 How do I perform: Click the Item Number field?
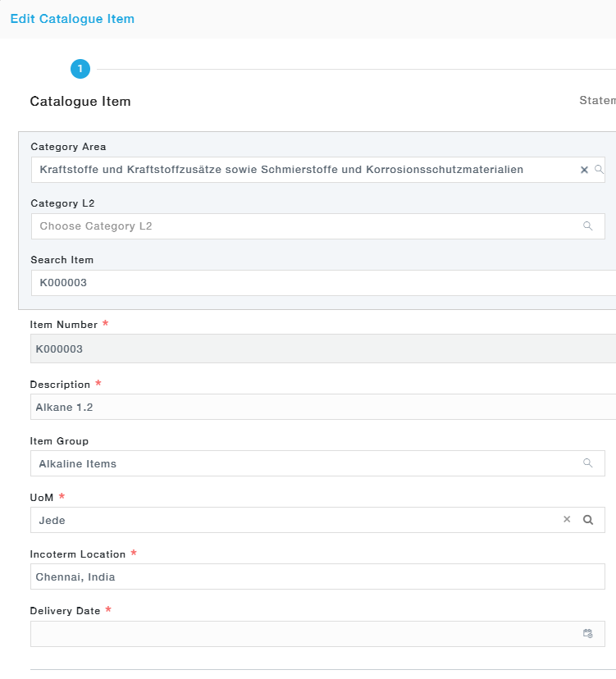[320, 349]
